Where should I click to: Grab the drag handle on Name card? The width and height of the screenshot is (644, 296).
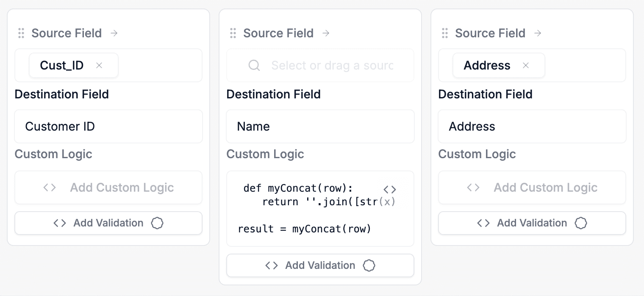233,33
